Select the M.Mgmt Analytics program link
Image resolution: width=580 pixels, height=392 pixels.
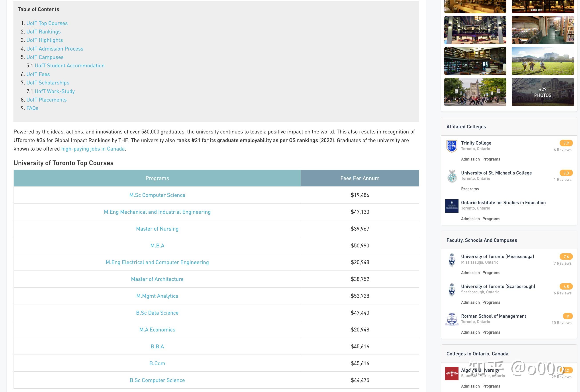[x=157, y=296]
